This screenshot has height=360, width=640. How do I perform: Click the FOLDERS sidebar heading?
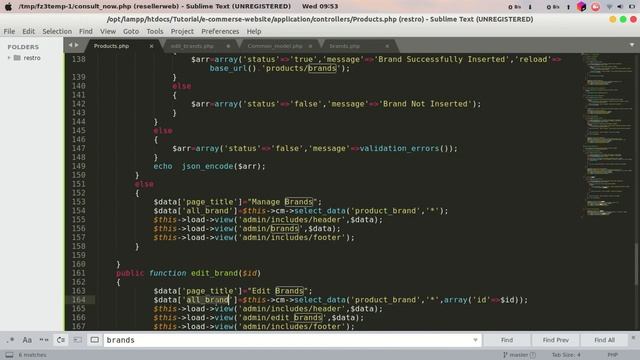pos(23,47)
